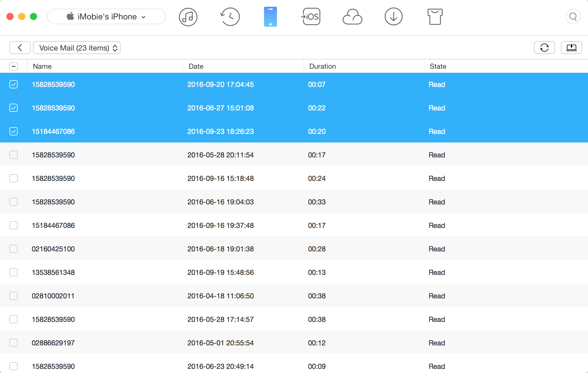Click the send to computer icon
This screenshot has height=373, width=588.
571,48
